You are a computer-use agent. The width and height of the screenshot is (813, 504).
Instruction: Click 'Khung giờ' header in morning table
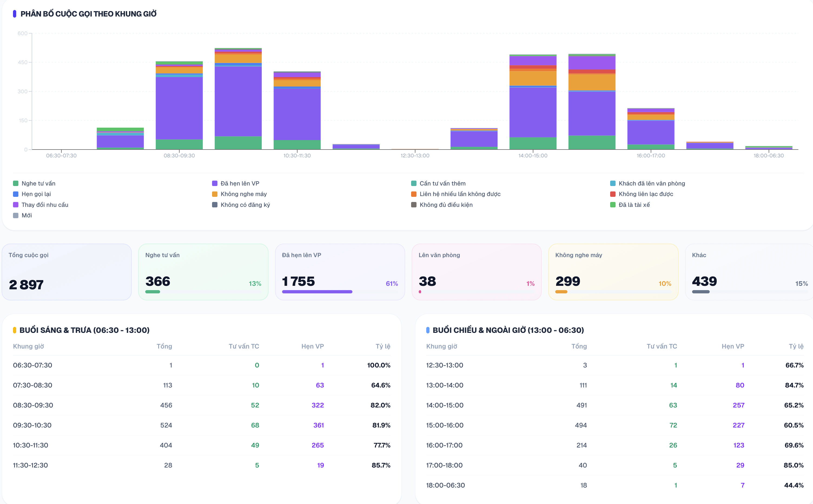pos(28,346)
